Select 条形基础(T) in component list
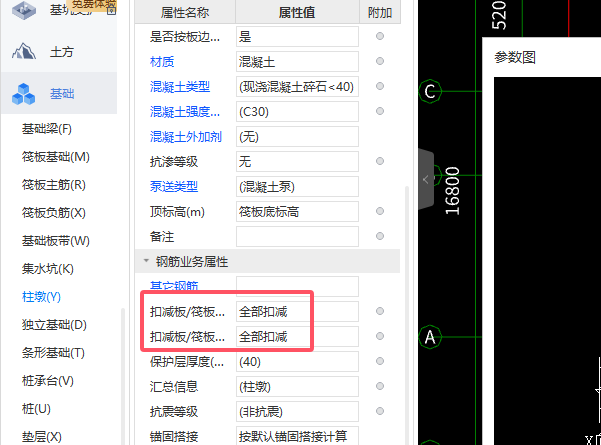Viewport: 601px width, 445px height. [53, 353]
